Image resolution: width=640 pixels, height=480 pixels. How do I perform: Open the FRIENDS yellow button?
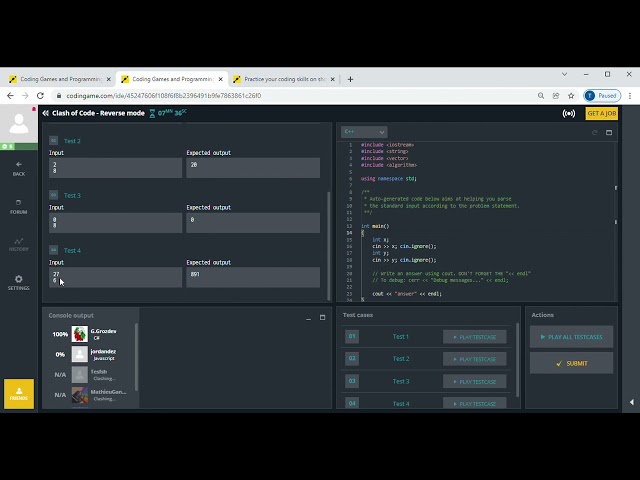[19, 394]
